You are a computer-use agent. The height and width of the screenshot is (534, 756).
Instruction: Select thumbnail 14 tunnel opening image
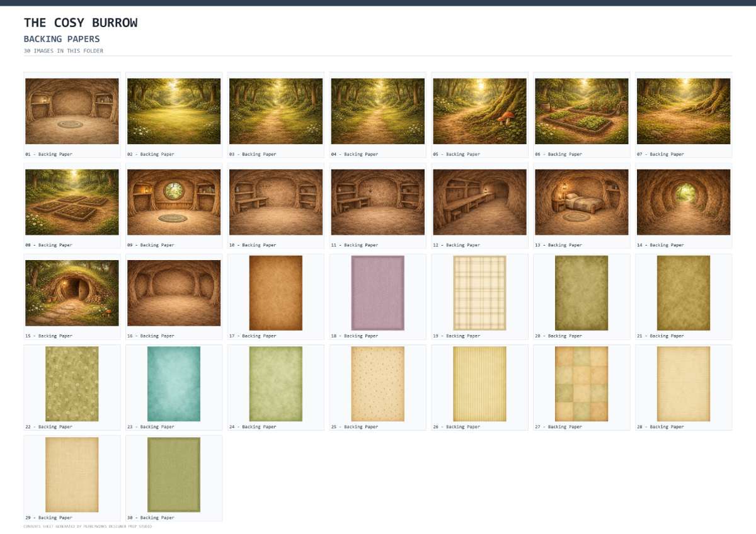pyautogui.click(x=684, y=202)
